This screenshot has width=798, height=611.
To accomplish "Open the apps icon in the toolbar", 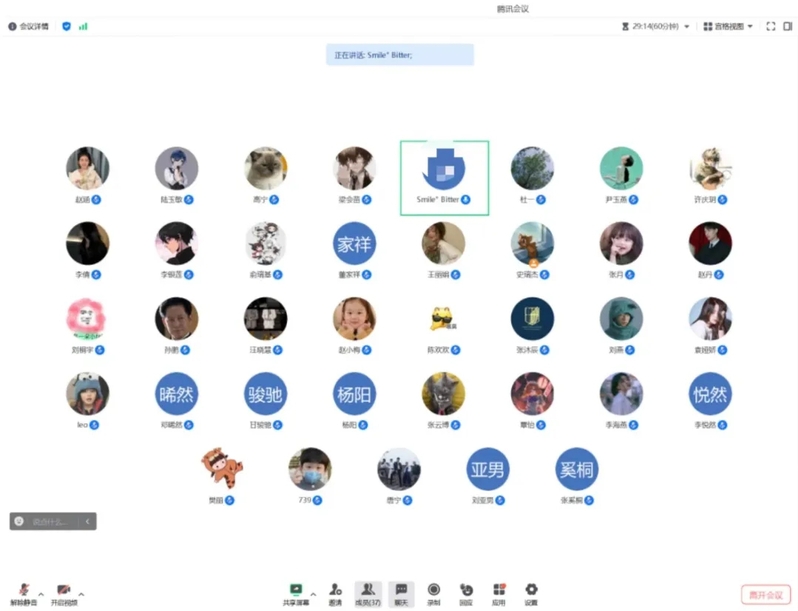I will (498, 592).
